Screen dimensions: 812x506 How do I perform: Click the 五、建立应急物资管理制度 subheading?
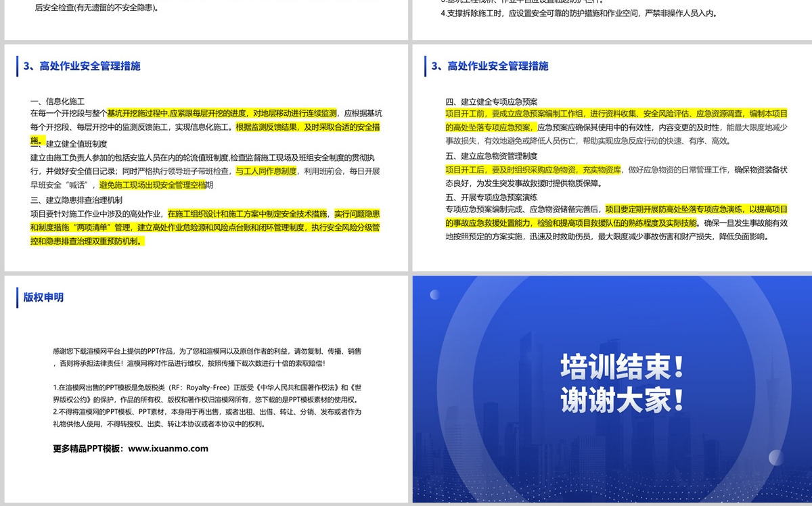point(491,156)
